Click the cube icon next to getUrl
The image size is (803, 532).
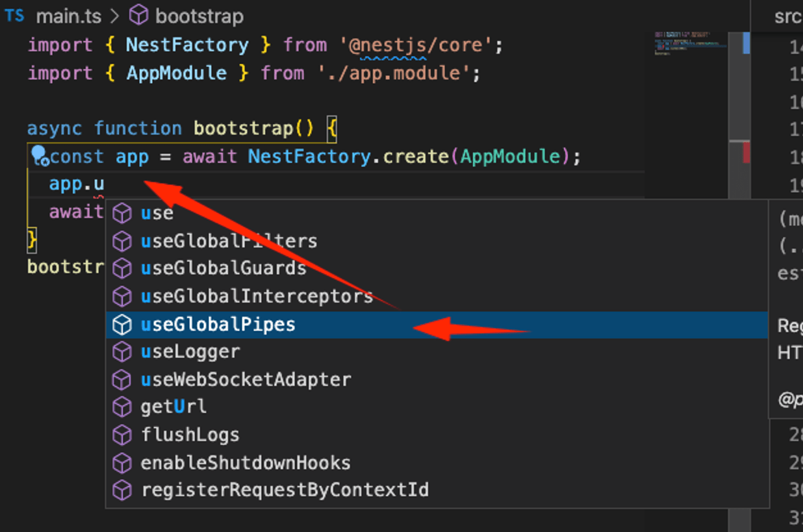pos(122,407)
